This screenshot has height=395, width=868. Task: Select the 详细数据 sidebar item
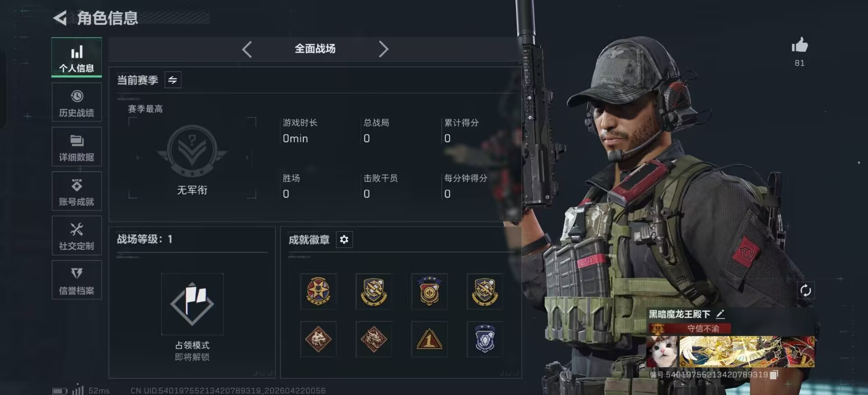click(x=76, y=147)
